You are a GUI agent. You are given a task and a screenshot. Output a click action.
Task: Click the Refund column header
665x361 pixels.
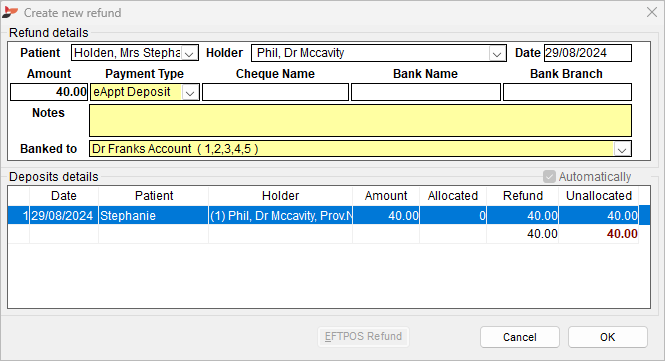[x=522, y=196]
